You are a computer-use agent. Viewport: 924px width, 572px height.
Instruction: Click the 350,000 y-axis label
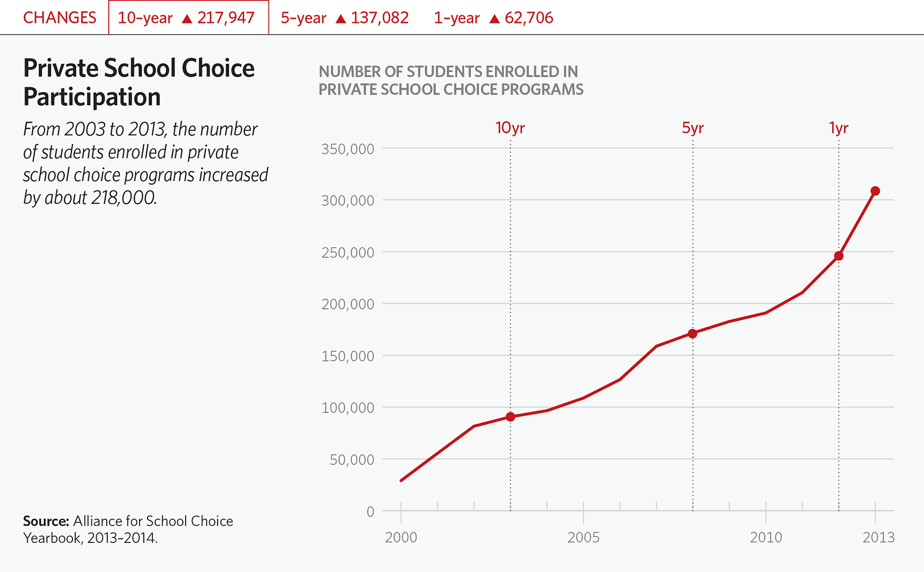tap(347, 149)
